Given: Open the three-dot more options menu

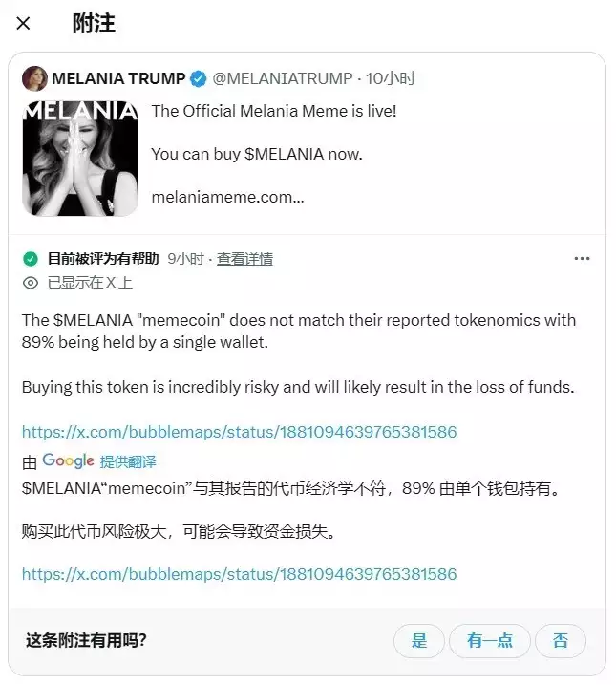Looking at the screenshot, I should point(582,259).
